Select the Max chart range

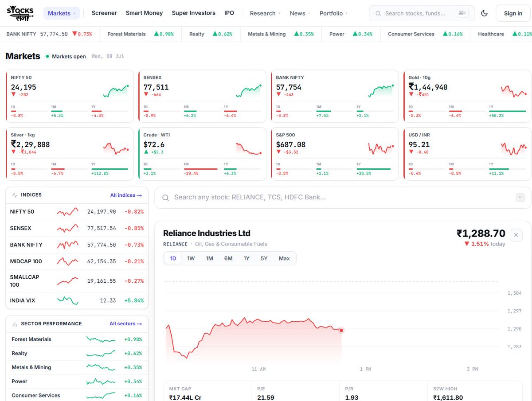pyautogui.click(x=284, y=258)
